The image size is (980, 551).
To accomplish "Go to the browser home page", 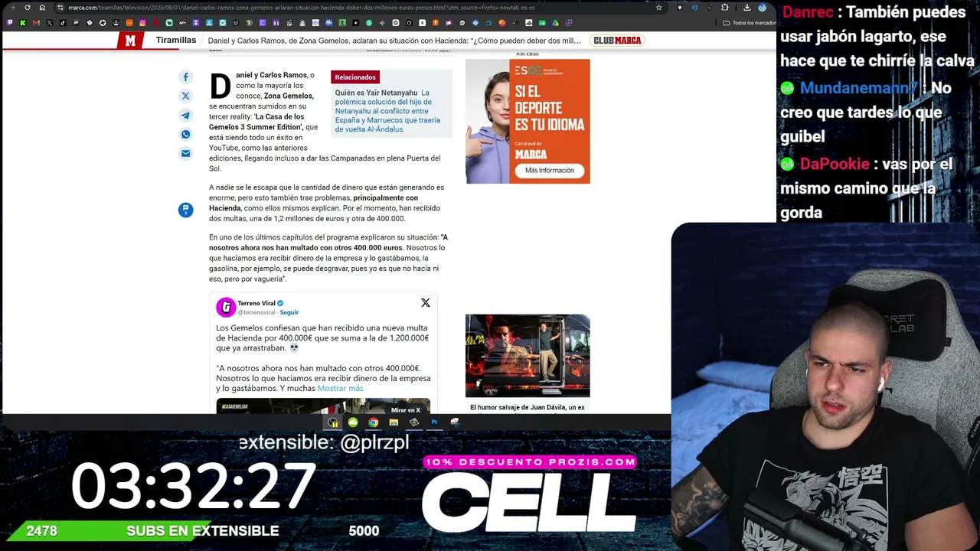I will click(43, 8).
